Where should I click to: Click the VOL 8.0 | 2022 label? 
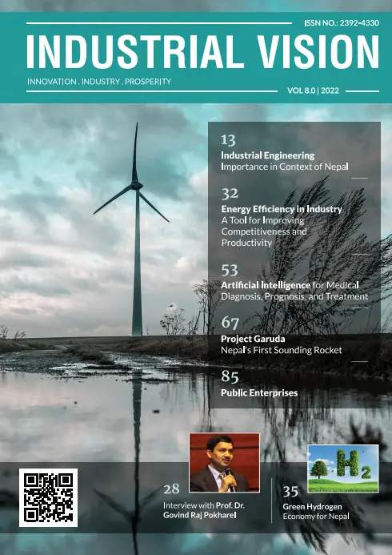(x=313, y=90)
